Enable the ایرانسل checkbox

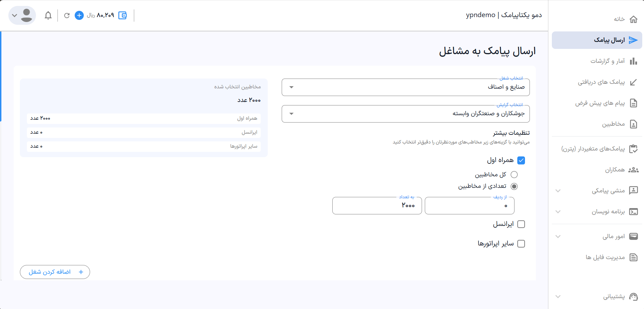click(x=521, y=224)
